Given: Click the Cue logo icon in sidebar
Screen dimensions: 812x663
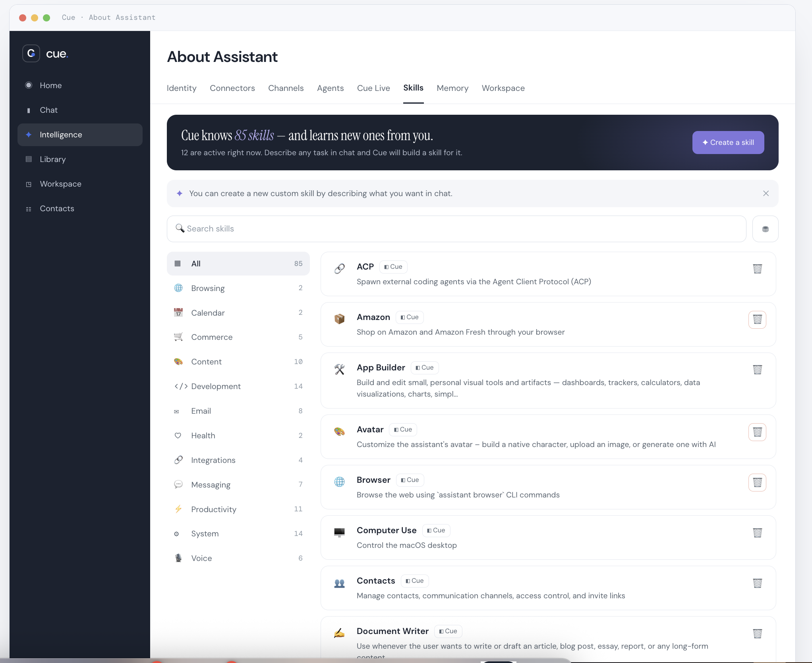Looking at the screenshot, I should point(31,53).
